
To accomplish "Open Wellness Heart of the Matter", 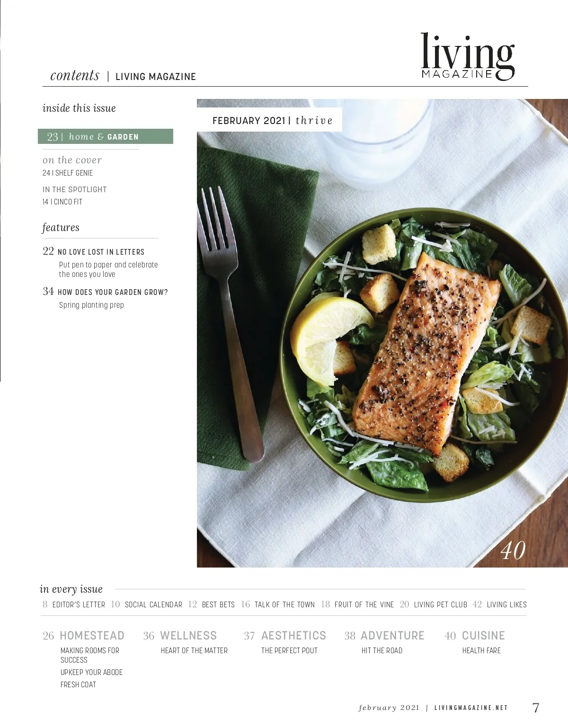I will point(194,651).
